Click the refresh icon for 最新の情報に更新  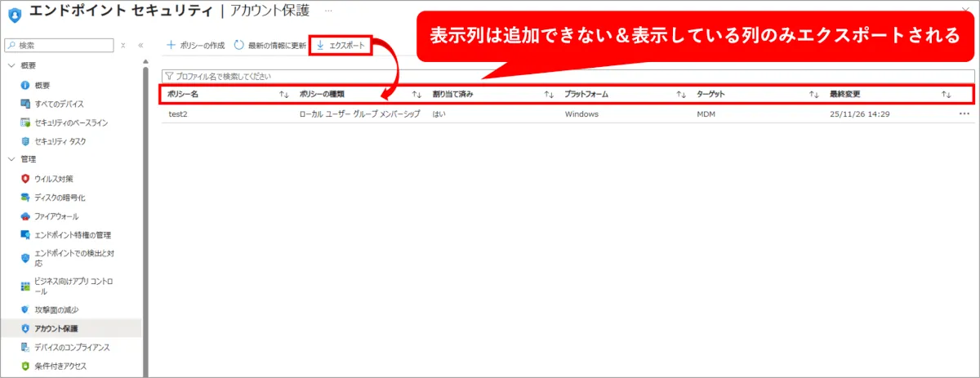238,46
